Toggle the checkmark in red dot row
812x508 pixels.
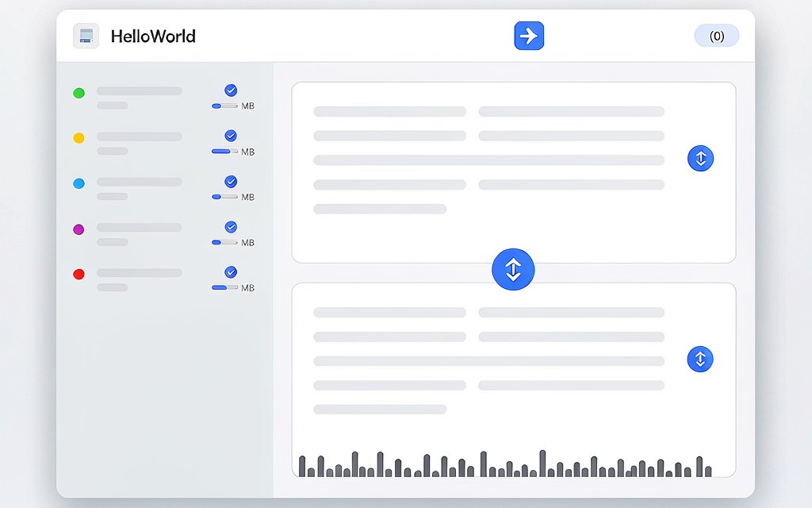tap(231, 272)
